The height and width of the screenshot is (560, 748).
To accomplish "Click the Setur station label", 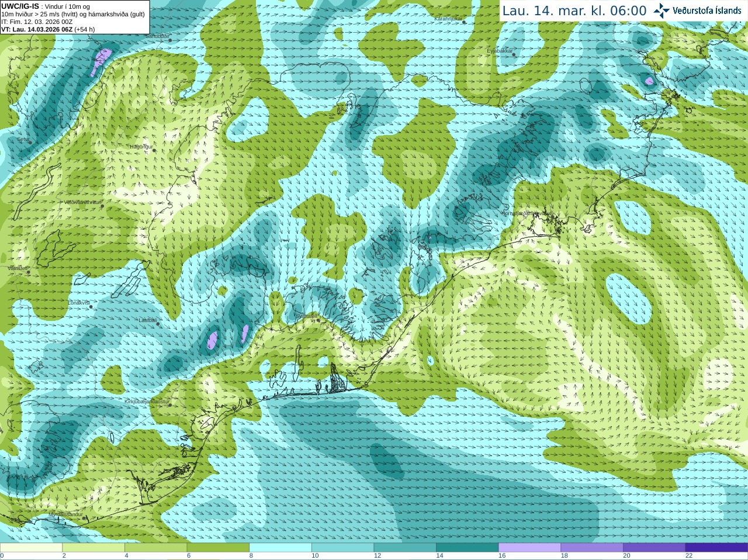I will pyautogui.click(x=23, y=140).
